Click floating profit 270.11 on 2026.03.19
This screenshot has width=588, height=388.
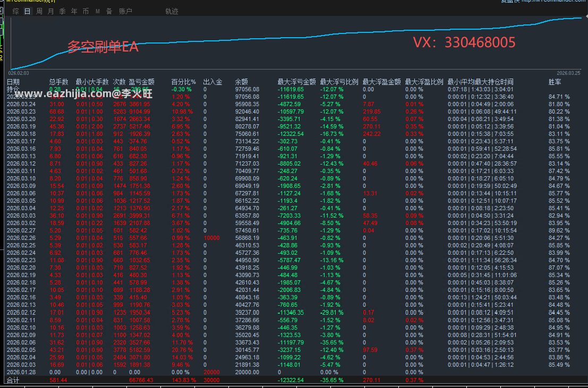click(x=372, y=127)
